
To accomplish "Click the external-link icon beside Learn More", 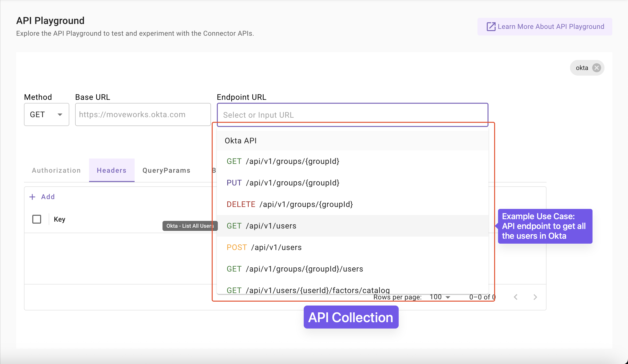I will [491, 27].
